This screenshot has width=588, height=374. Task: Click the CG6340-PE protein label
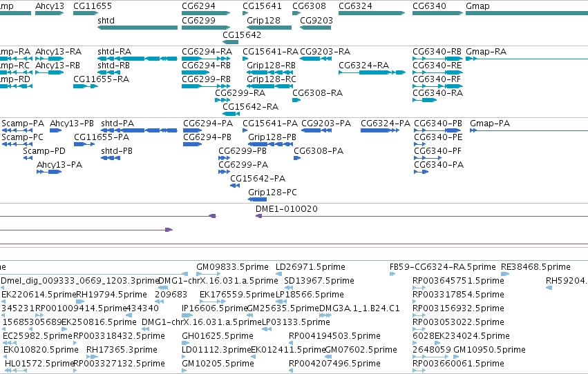point(438,137)
